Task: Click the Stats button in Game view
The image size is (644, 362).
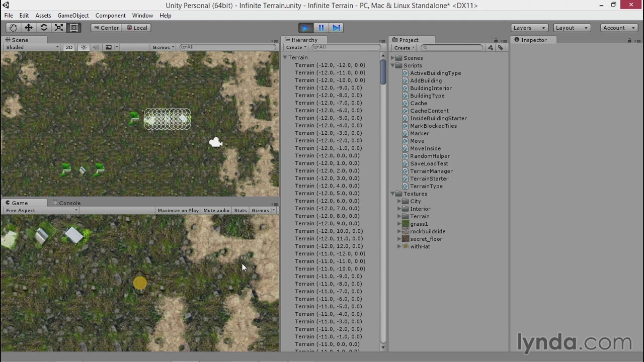Action: point(240,211)
